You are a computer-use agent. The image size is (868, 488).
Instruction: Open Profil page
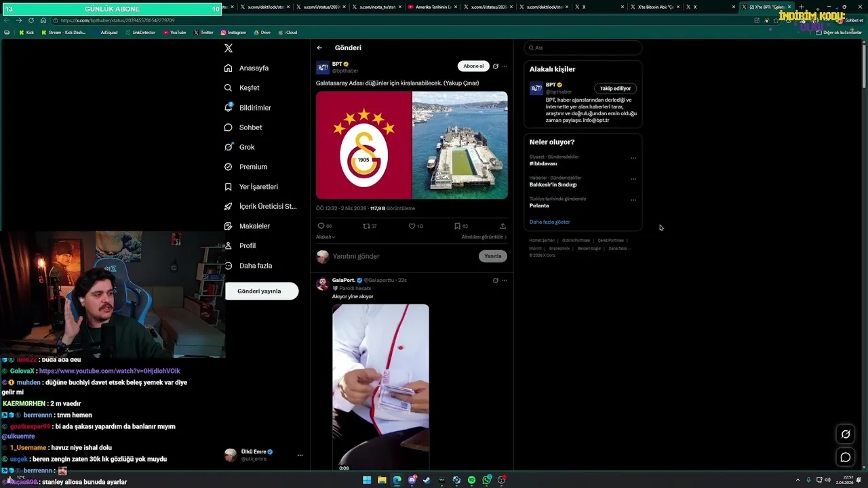240,245
